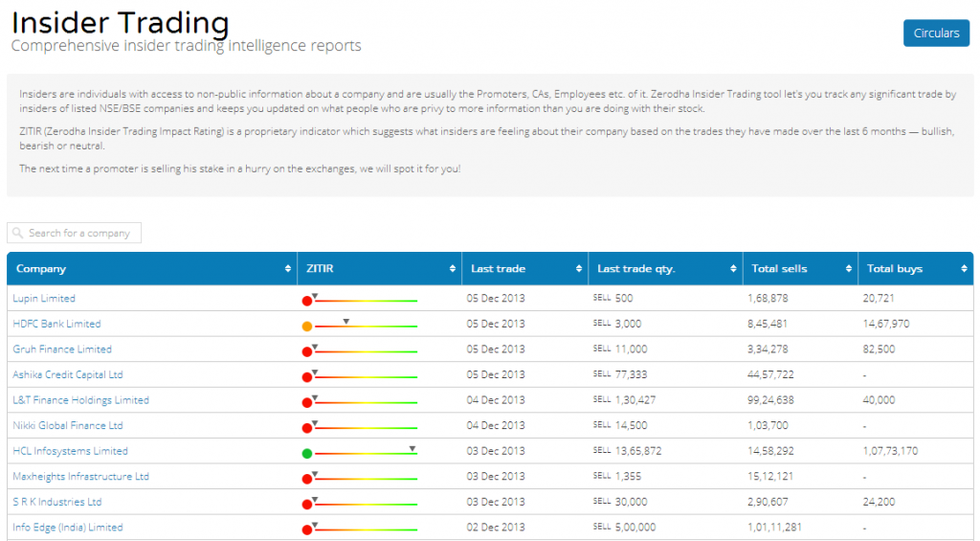
Task: Sort by Last trade qty. sort arrows
Action: coord(733,268)
